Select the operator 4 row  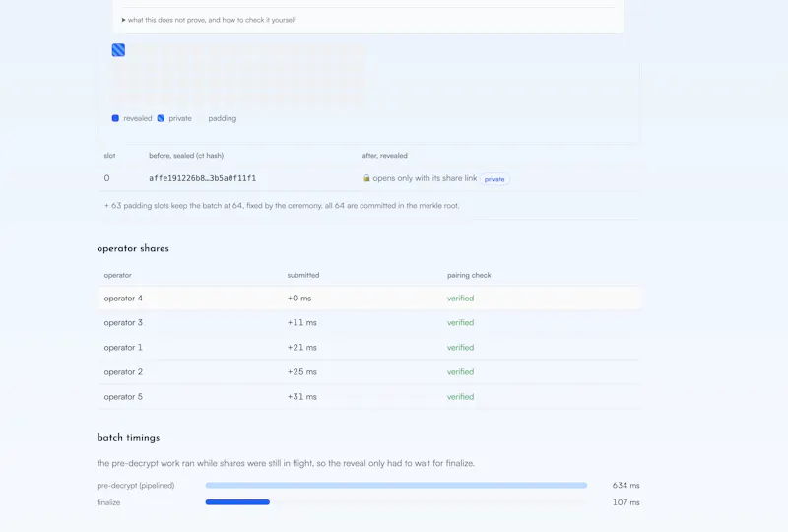coord(368,299)
